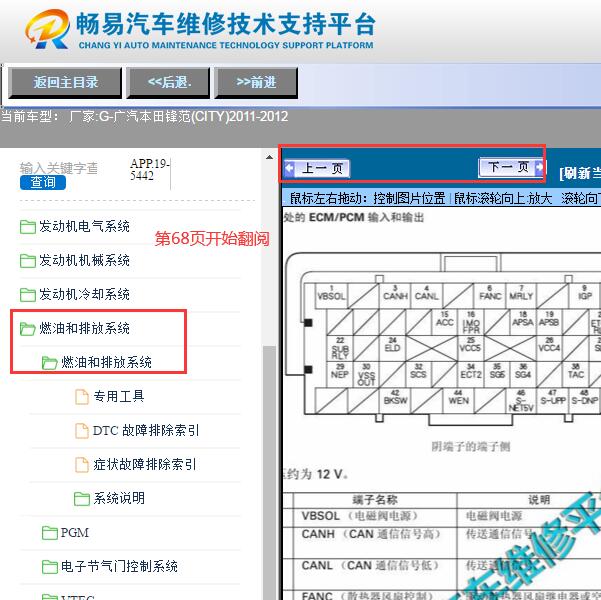Viewport: 601px width, 600px height.
Task: Click the blue 查询 search button
Action: (x=43, y=182)
